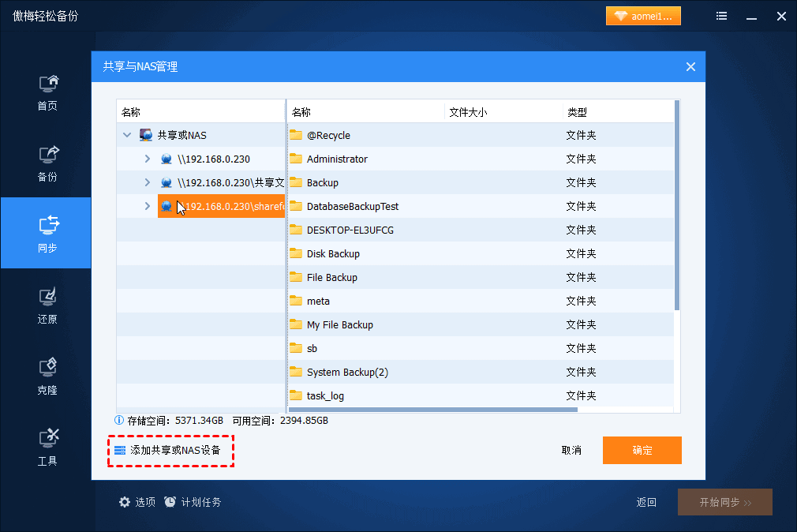Image resolution: width=797 pixels, height=532 pixels.
Task: Click the horizontal scrollbar under file list
Action: tap(433, 409)
